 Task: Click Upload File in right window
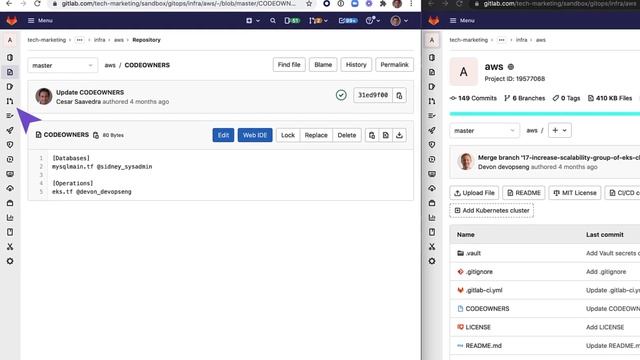click(x=474, y=193)
